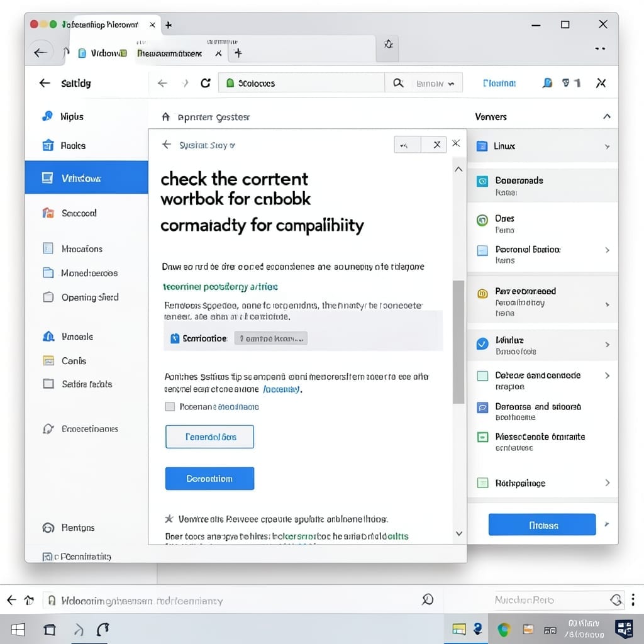Expand the Rotkpairege row chevron

point(607,482)
